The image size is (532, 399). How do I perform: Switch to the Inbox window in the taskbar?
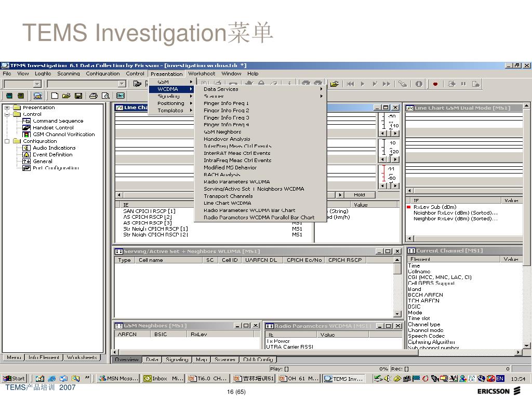(x=163, y=378)
